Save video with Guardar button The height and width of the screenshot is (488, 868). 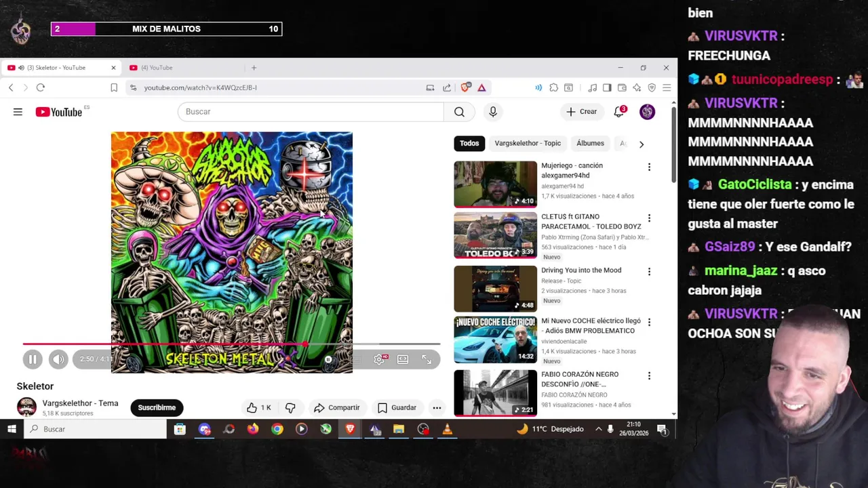pos(397,407)
